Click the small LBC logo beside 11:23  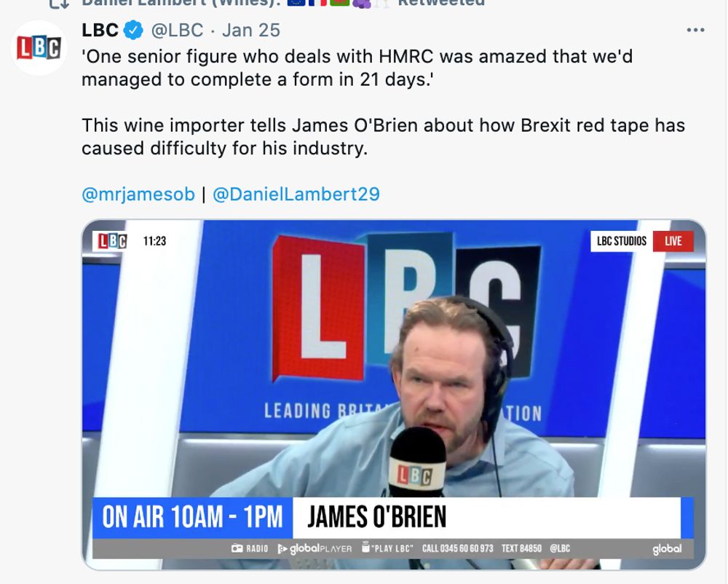[112, 241]
